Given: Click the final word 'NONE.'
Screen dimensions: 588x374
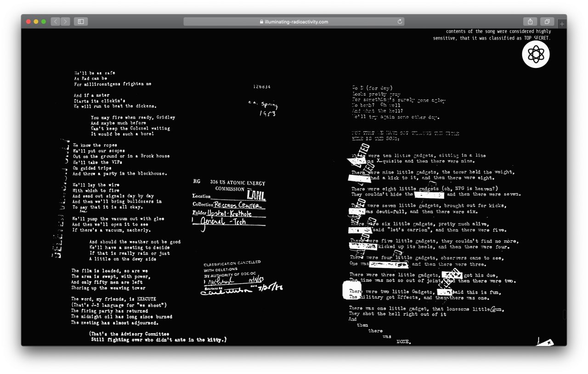Looking at the screenshot, I should point(403,342).
